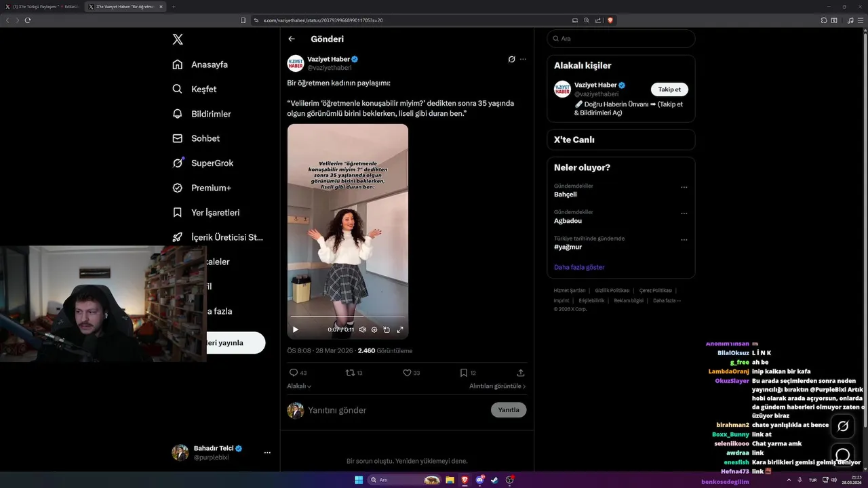The image size is (868, 488).
Task: Bookmark this page in the browser bar
Action: (x=243, y=20)
